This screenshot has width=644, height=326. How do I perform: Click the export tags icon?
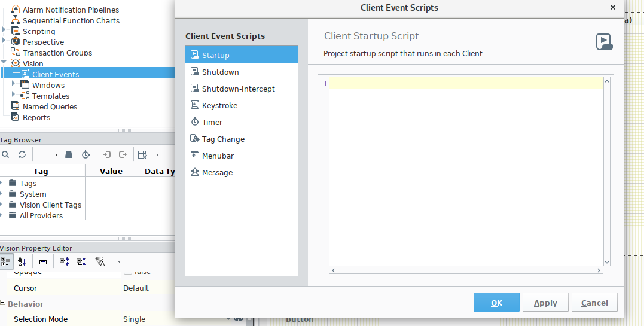[123, 154]
